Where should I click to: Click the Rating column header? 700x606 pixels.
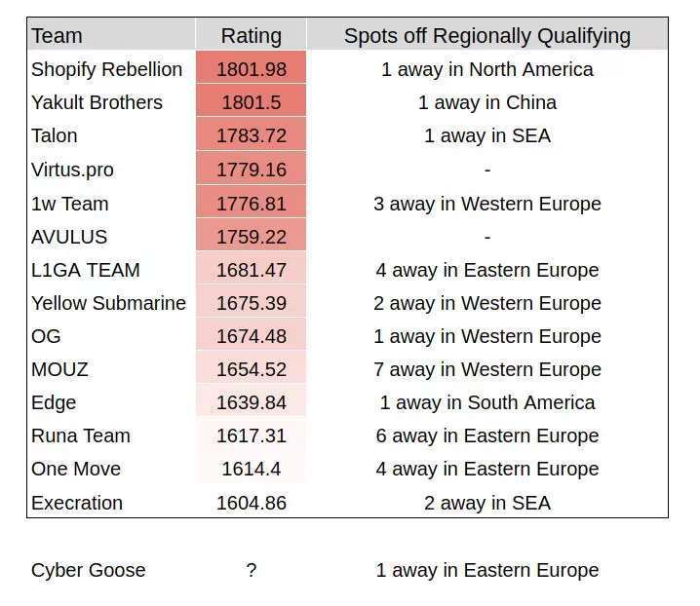(251, 36)
